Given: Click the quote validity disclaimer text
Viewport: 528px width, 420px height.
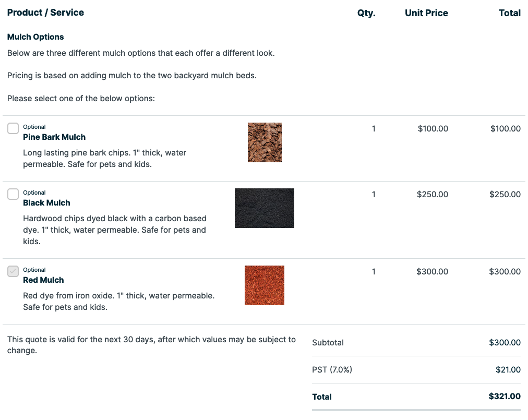Looking at the screenshot, I should coord(151,345).
